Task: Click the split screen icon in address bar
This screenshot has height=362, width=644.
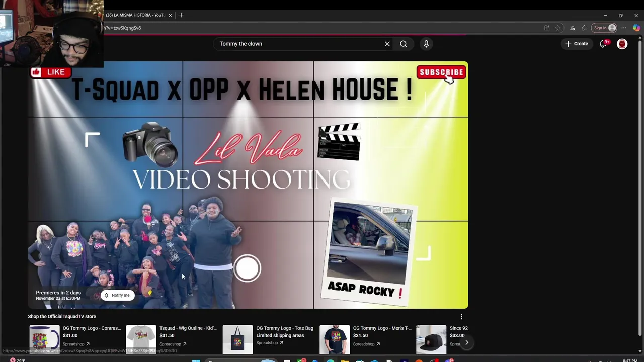Action: tap(547, 28)
